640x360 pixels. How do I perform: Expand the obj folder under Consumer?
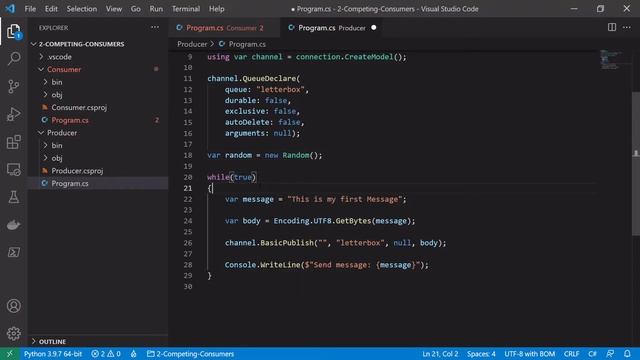click(x=45, y=95)
